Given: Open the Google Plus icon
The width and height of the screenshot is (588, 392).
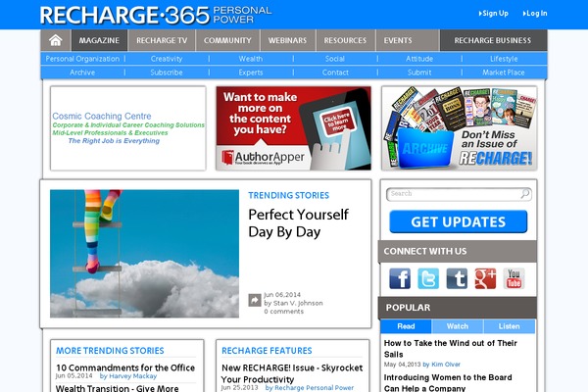Looking at the screenshot, I should [x=485, y=278].
